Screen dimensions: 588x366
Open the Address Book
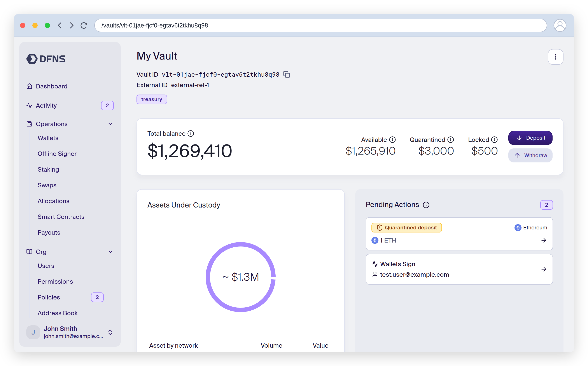(58, 313)
